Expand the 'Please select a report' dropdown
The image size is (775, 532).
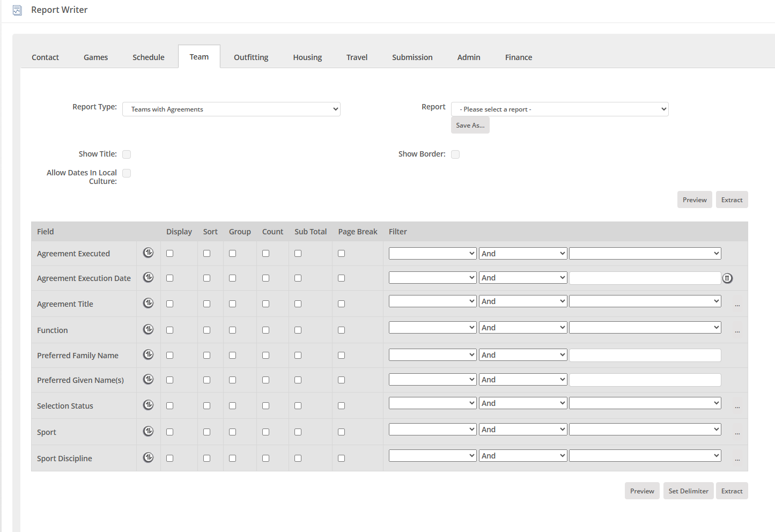tap(559, 109)
